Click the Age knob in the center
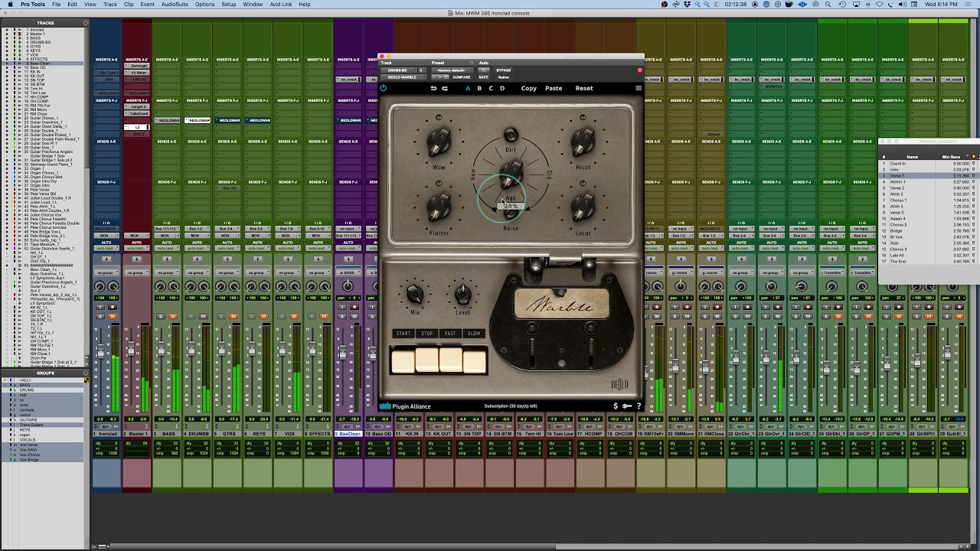The image size is (980, 551). (x=511, y=174)
